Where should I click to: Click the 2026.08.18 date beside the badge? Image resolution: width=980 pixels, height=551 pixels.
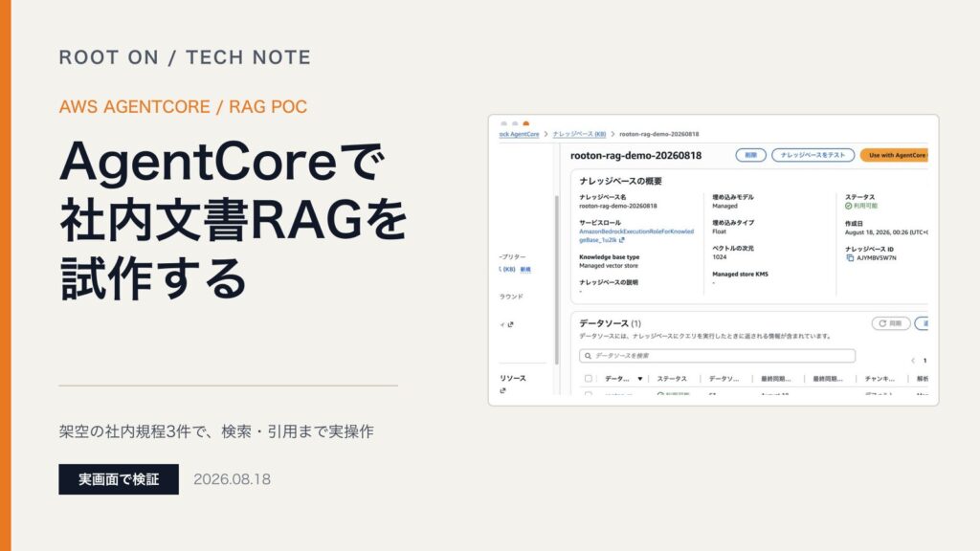232,479
